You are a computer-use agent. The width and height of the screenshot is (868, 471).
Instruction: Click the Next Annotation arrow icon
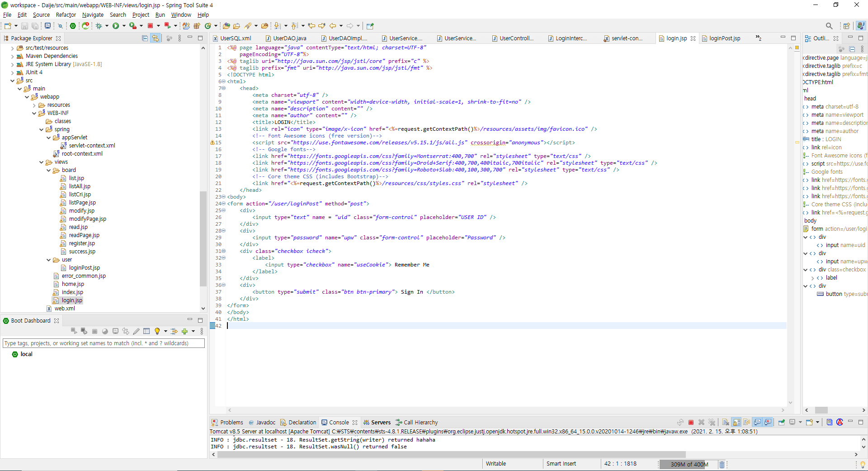277,26
